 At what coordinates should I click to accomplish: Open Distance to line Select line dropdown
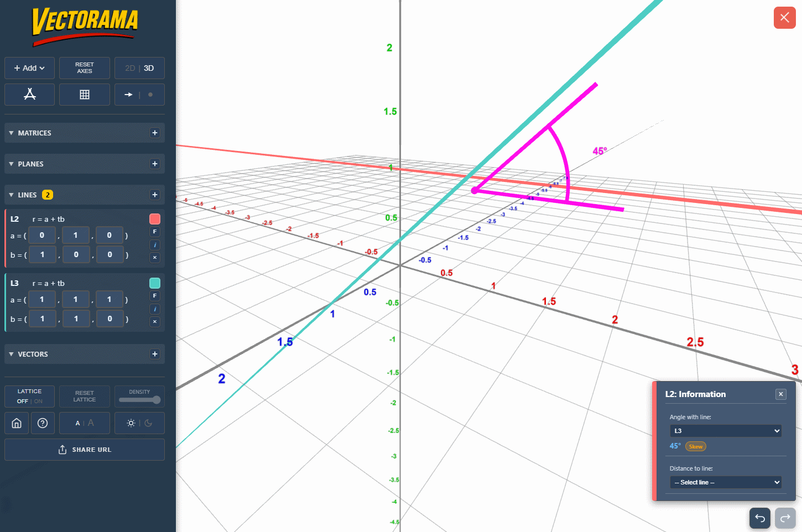(x=726, y=482)
